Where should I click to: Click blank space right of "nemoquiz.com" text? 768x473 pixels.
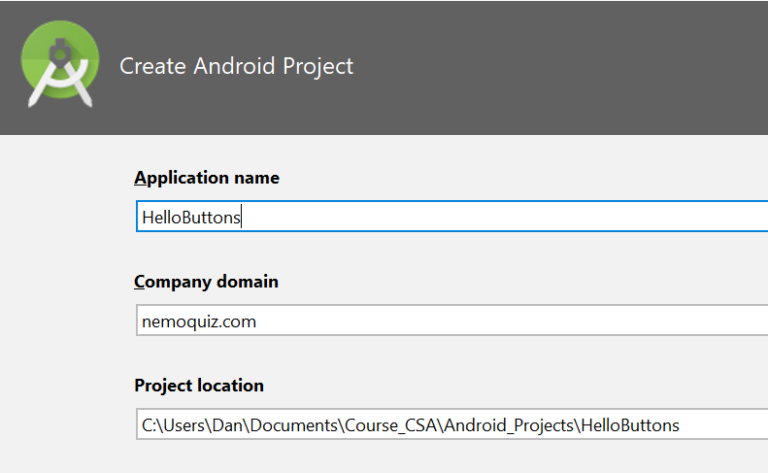(509, 321)
